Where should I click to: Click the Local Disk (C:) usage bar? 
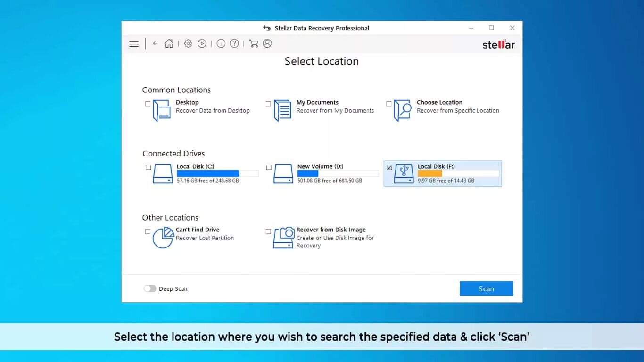tap(217, 173)
